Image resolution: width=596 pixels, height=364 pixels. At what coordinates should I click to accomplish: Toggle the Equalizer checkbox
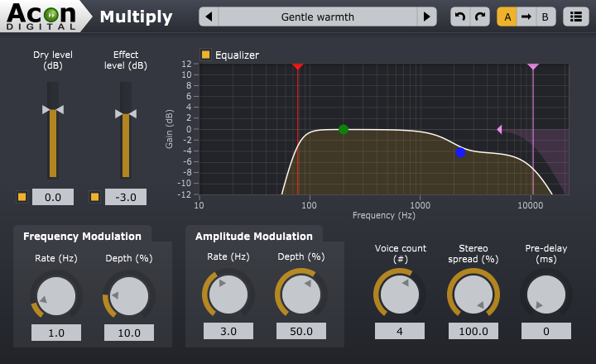pyautogui.click(x=205, y=55)
